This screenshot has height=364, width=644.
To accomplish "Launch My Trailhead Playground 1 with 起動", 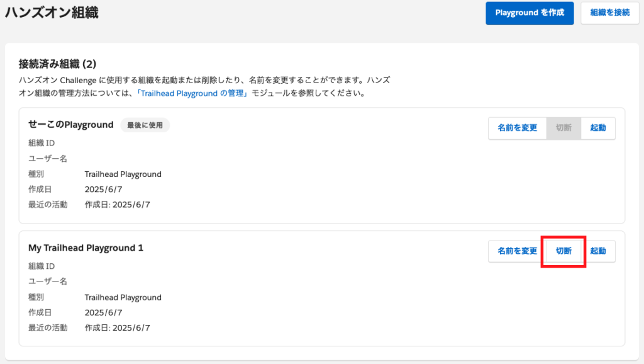I will click(x=598, y=251).
